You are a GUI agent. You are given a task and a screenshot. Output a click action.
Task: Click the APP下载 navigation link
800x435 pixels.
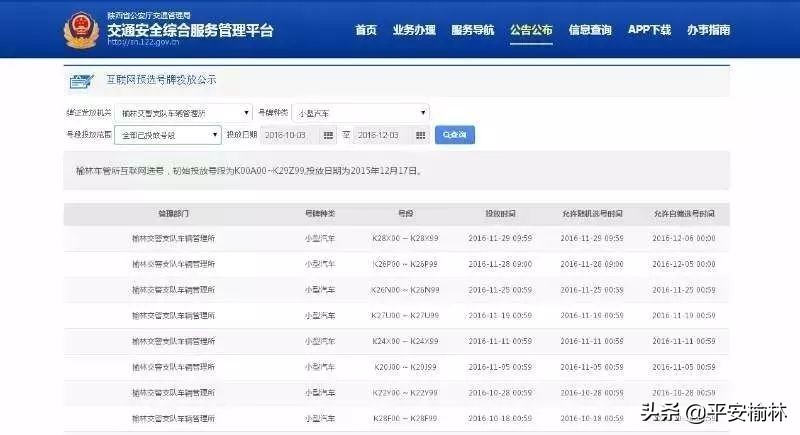(x=649, y=30)
